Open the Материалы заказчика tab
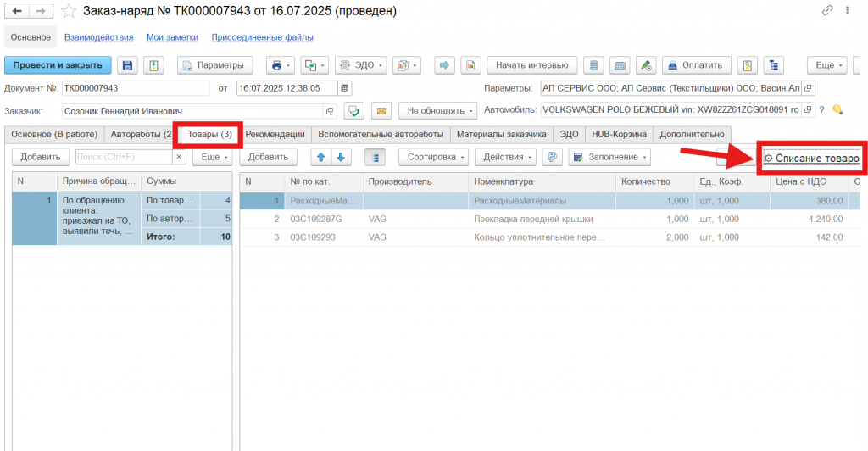Image resolution: width=868 pixels, height=451 pixels. click(501, 134)
